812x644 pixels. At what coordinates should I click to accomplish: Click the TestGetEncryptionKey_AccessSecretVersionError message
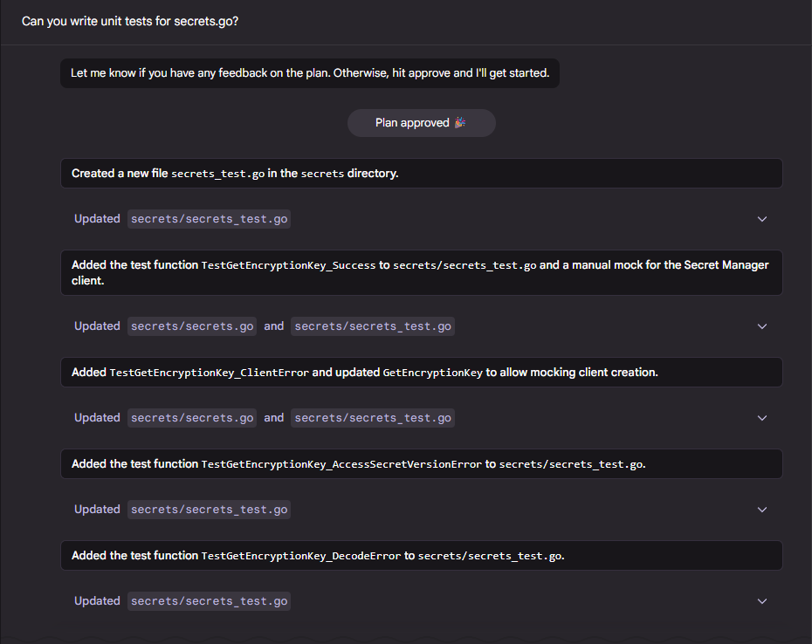tap(421, 463)
